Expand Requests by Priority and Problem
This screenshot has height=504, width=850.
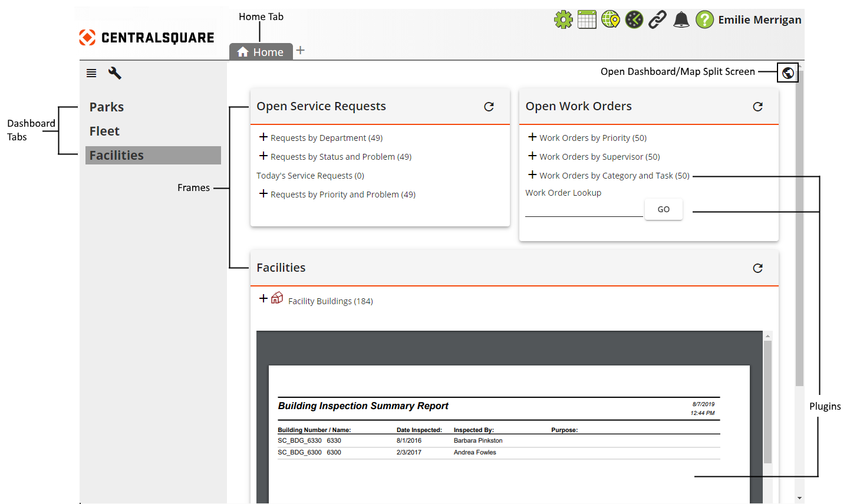point(263,193)
